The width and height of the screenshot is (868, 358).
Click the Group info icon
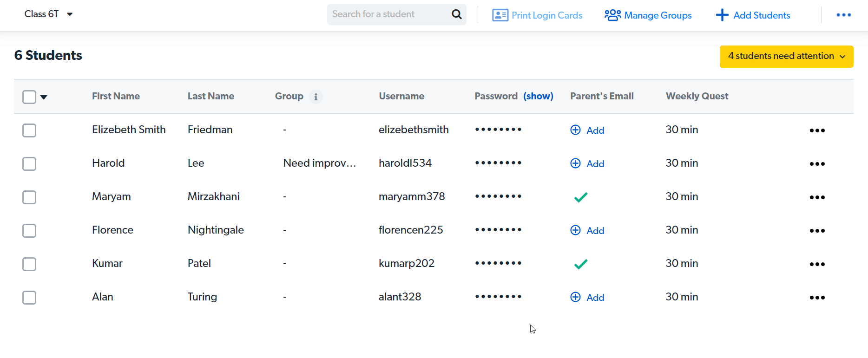click(x=316, y=97)
